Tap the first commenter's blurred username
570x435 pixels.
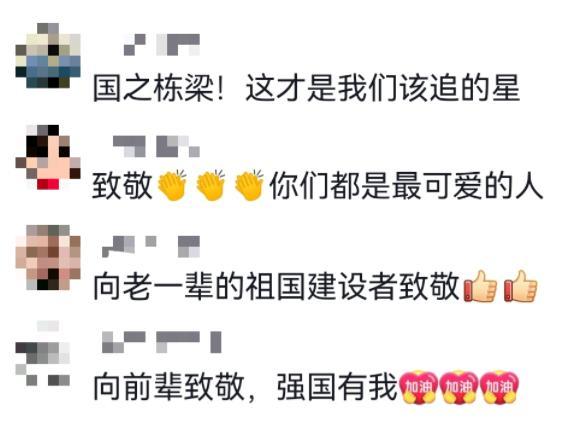(162, 45)
